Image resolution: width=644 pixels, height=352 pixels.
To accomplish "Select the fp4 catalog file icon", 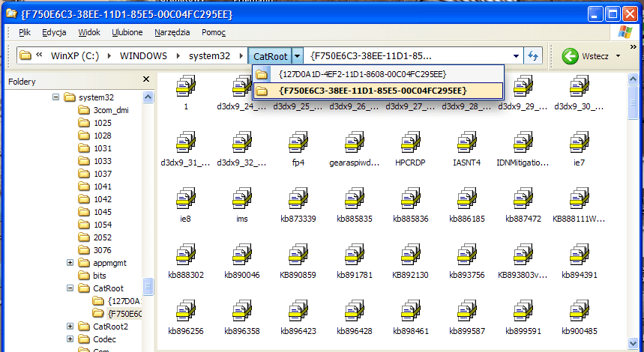I will coord(298,142).
